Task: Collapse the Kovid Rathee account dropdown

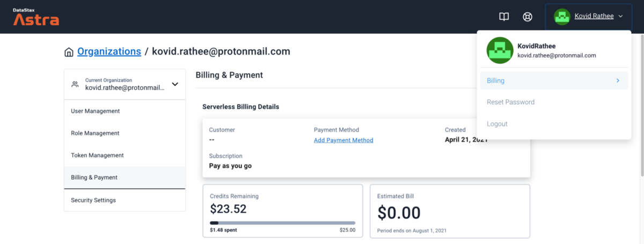Action: click(620, 17)
